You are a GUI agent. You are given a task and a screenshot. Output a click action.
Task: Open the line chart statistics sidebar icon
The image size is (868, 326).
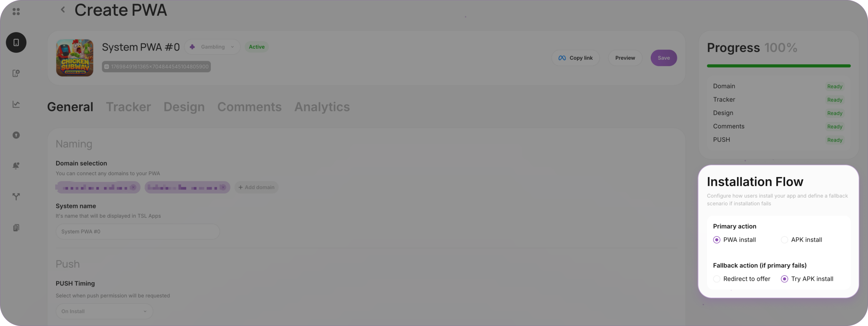point(16,104)
